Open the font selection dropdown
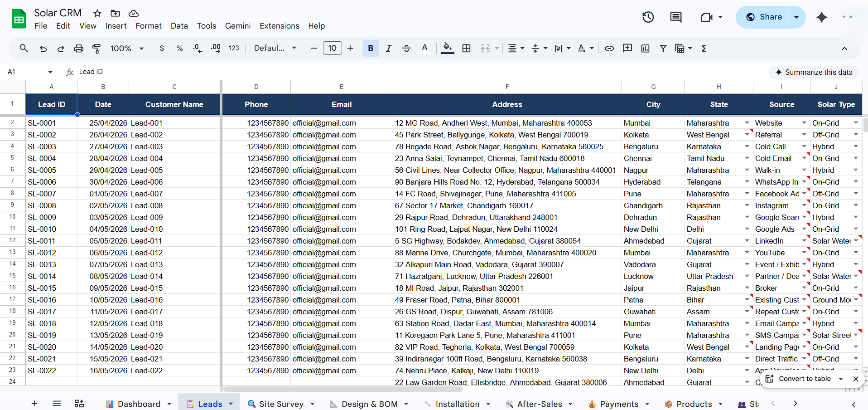Viewport: 868px width, 410px height. tap(275, 48)
